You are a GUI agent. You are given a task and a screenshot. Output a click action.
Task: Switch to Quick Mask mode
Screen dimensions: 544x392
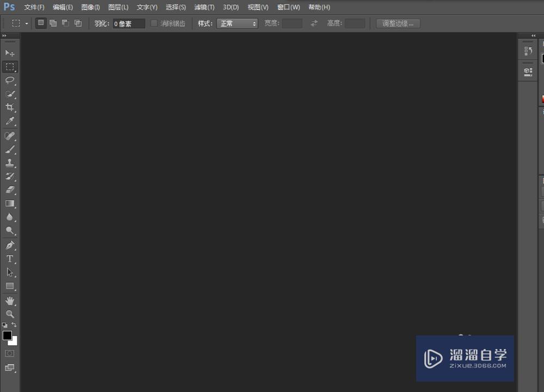[9, 353]
